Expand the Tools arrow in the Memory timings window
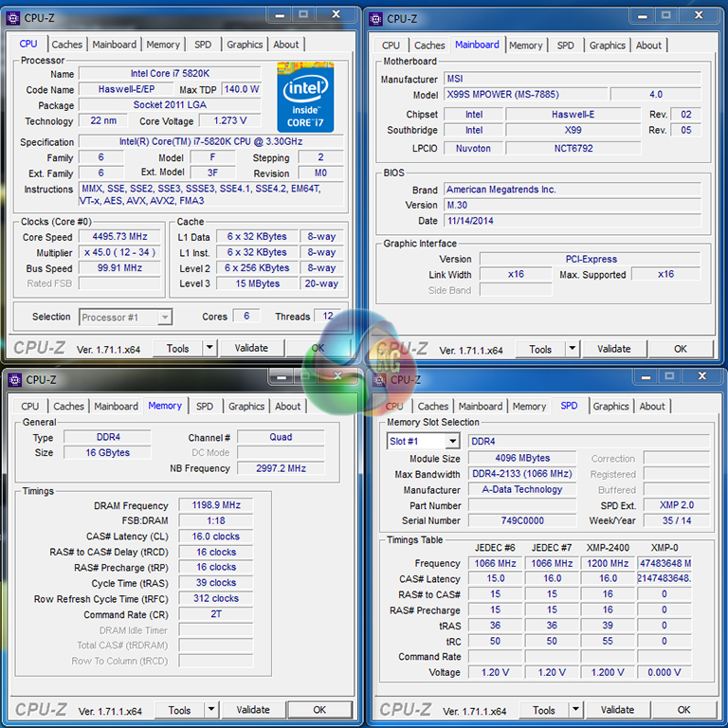Viewport: 728px width, 728px height. click(x=211, y=710)
